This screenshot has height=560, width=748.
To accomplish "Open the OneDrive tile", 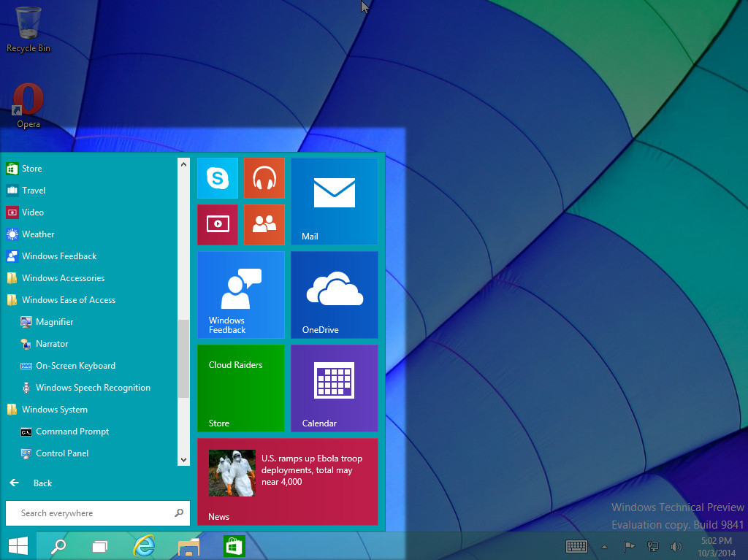I will tap(335, 295).
